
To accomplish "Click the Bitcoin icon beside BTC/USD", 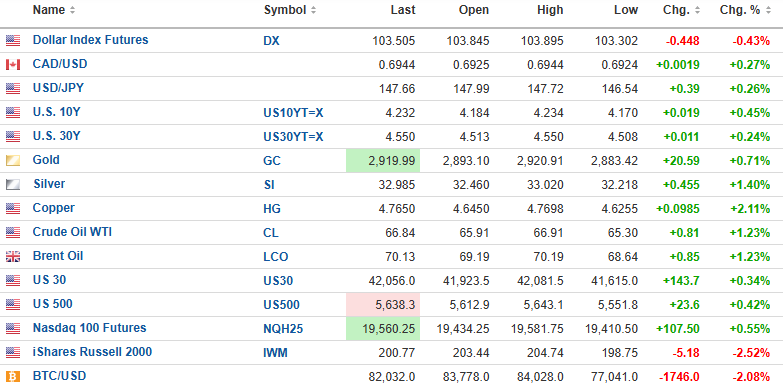I will pos(13,376).
